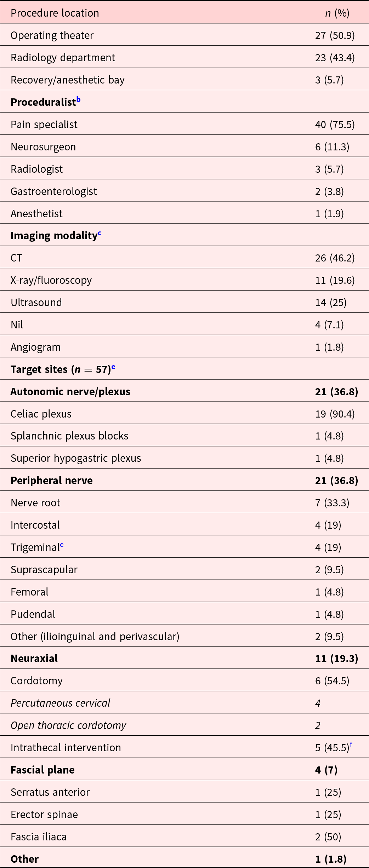Viewport: 369px width, 868px height.
Task: Select the Operating theater row label
Action: [52, 35]
